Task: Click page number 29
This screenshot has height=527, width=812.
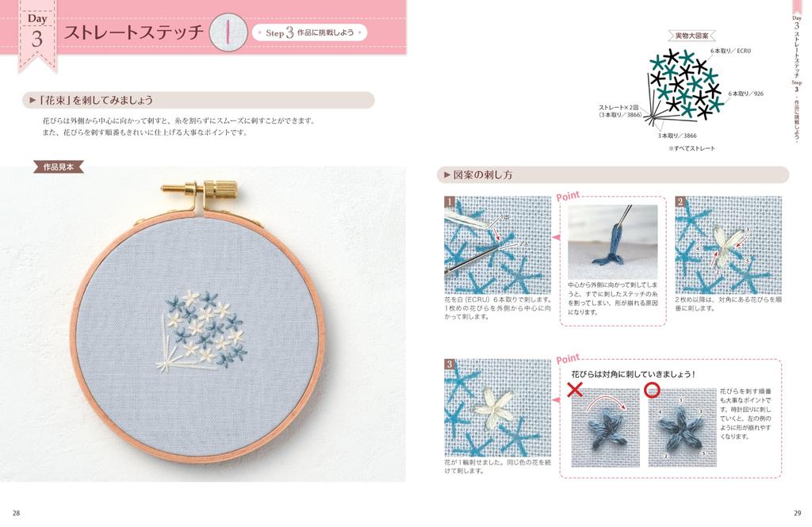Action: pos(797,513)
